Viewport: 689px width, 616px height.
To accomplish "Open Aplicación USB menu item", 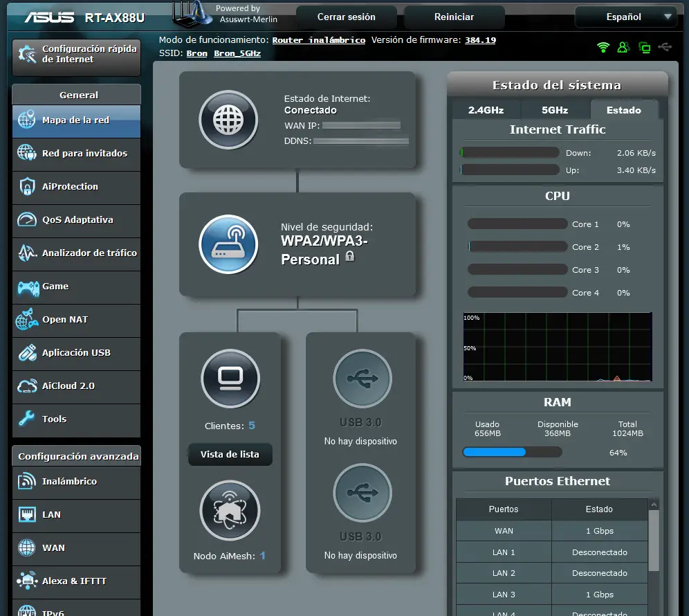I will (77, 352).
